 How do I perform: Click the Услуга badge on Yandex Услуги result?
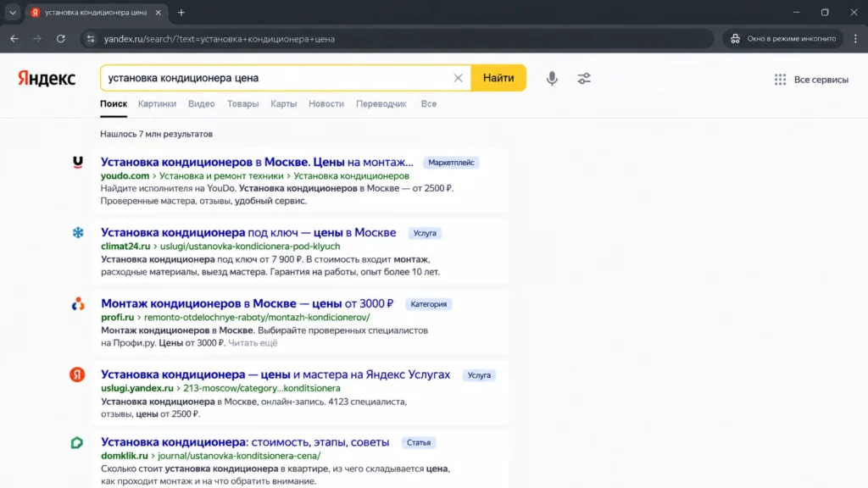pos(479,375)
